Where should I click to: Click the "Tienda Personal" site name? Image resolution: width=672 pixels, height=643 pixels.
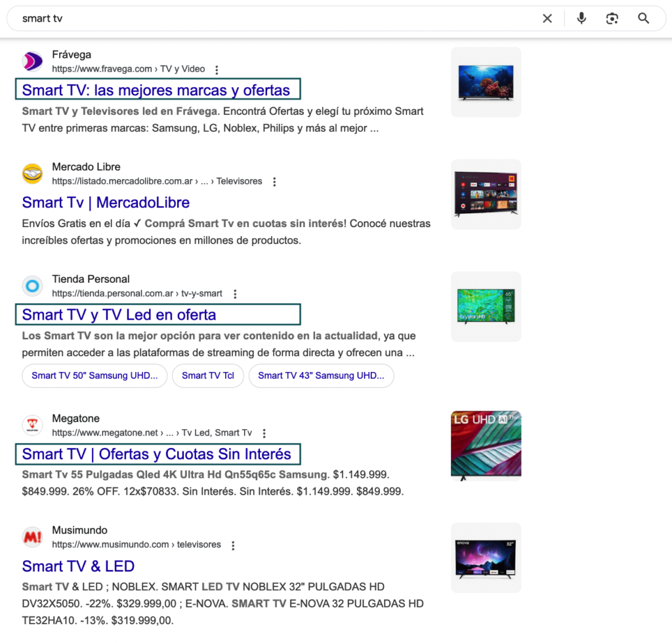click(91, 279)
